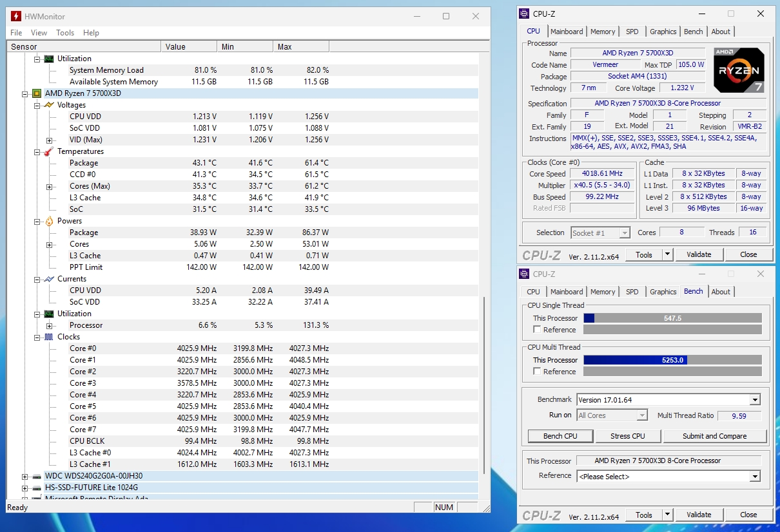Click the Clocks category icon

[48, 337]
